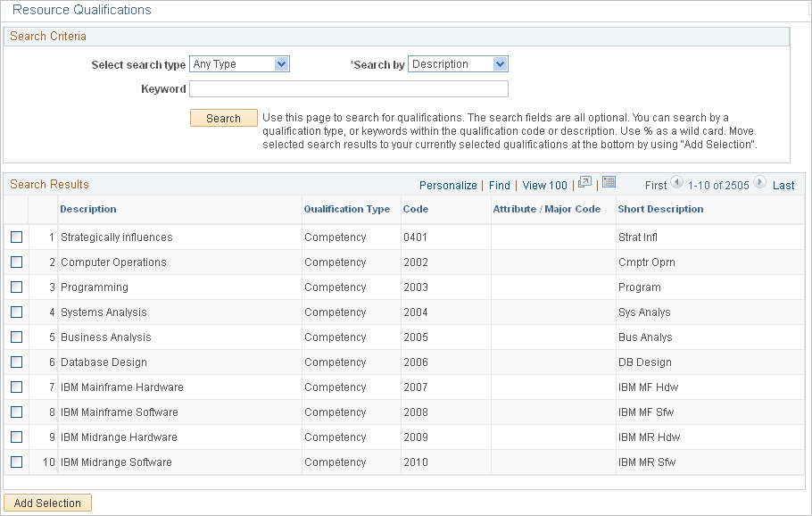Viewport: 812px width, 516px height.
Task: Check the IBM Mainframe Hardware row
Action: click(16, 387)
